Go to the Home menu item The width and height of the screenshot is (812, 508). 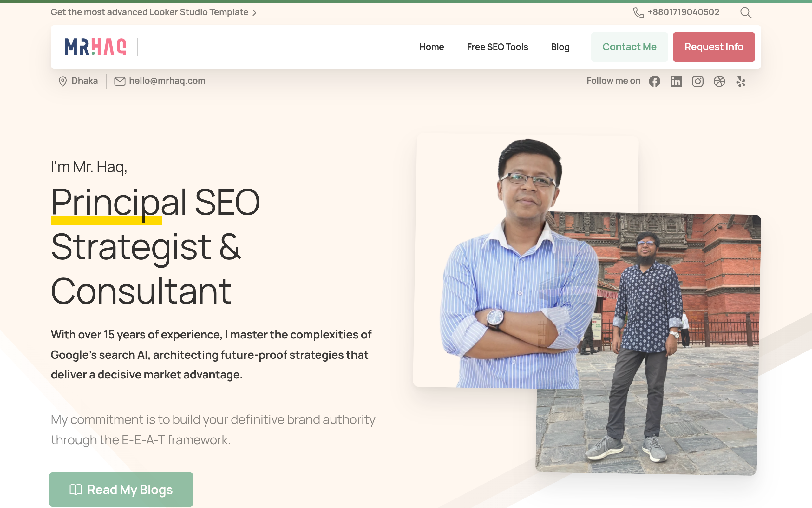(x=431, y=47)
